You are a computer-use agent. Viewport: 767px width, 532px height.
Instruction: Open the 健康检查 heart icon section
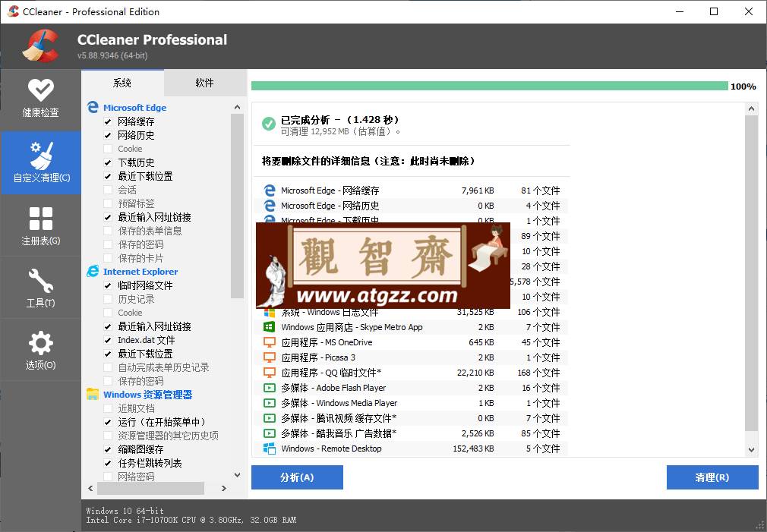coord(40,99)
